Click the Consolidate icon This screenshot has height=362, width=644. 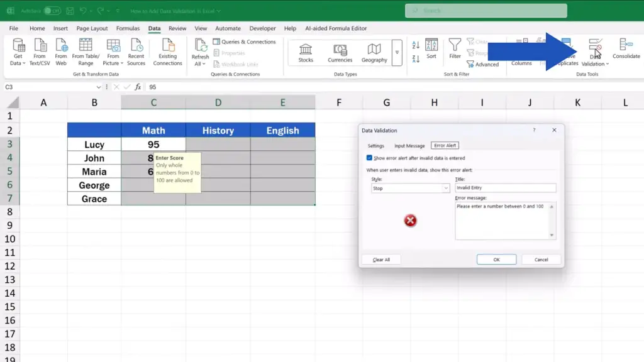[626, 45]
